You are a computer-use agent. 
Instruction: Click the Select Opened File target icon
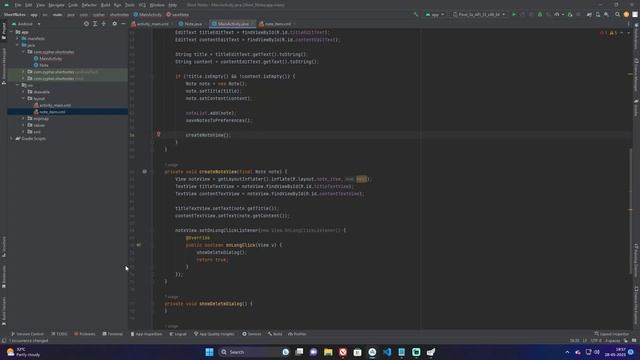[x=86, y=24]
